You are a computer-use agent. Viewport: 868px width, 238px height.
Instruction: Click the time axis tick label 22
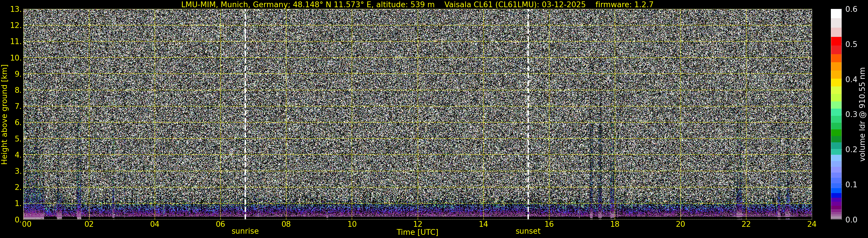coord(746,224)
